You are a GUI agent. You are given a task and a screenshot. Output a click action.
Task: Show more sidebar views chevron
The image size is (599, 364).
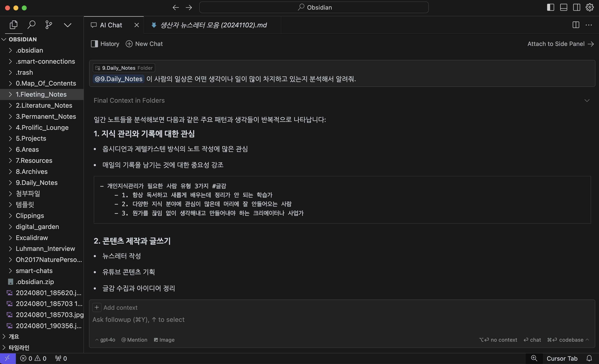point(67,25)
